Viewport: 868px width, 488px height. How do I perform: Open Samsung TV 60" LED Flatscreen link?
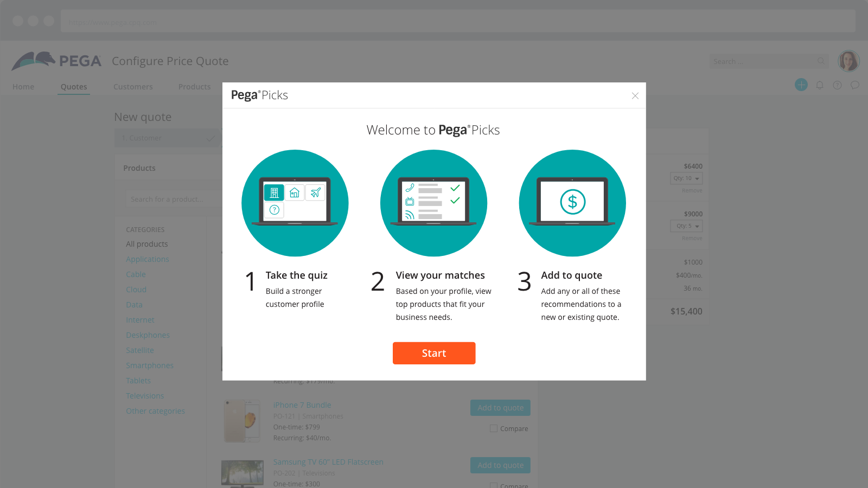point(328,462)
